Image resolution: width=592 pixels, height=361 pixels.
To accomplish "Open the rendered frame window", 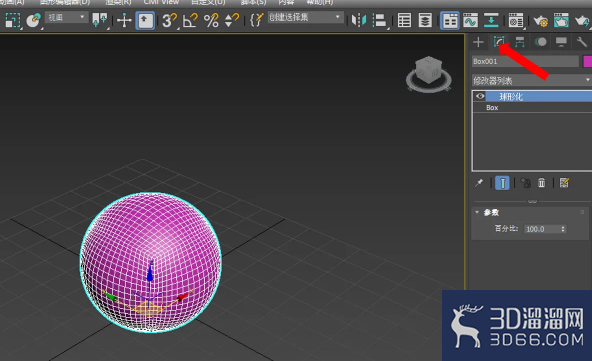I will (x=561, y=20).
